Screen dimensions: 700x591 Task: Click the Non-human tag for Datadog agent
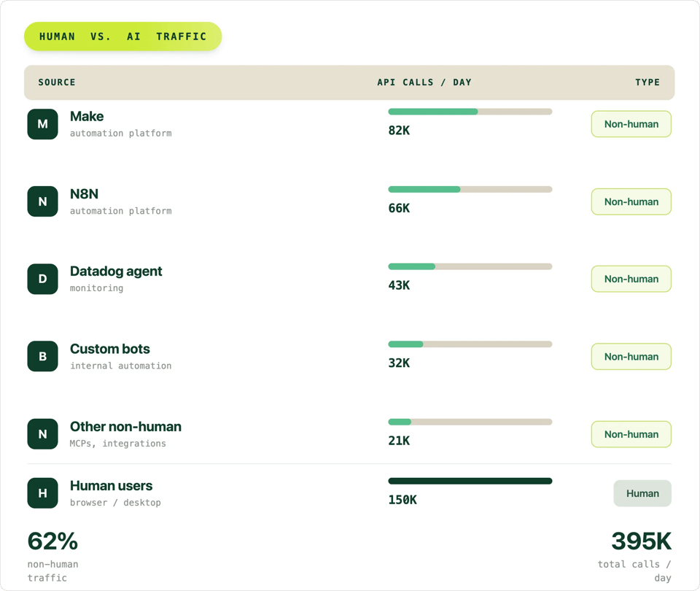coord(631,279)
